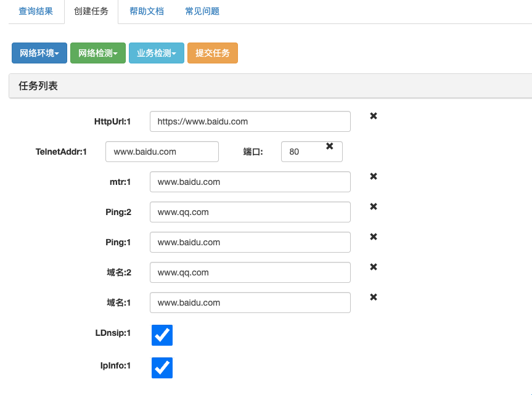Select the mtr:1 text field
This screenshot has width=532, height=395.
[250, 182]
